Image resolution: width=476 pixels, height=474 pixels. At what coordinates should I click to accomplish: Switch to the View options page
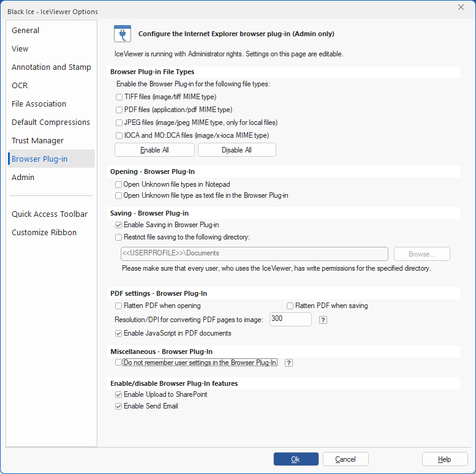click(x=51, y=49)
